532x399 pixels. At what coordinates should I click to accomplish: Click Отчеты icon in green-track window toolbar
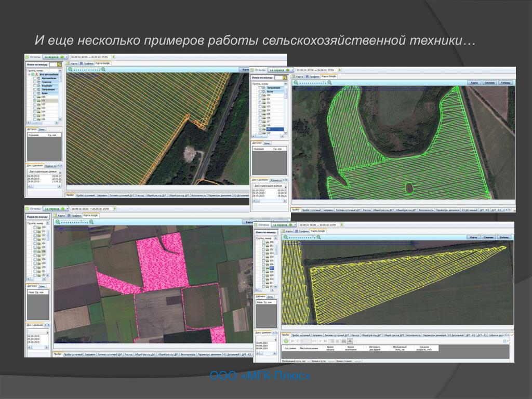click(252, 70)
